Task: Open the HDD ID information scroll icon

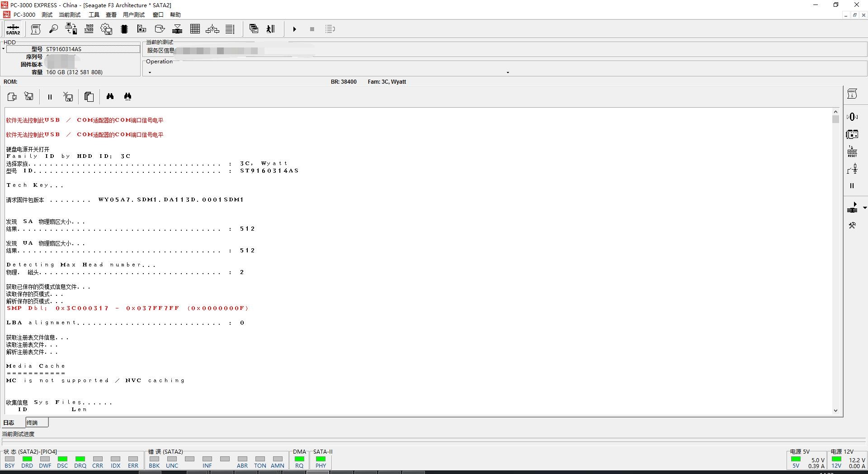Action: click(36, 29)
